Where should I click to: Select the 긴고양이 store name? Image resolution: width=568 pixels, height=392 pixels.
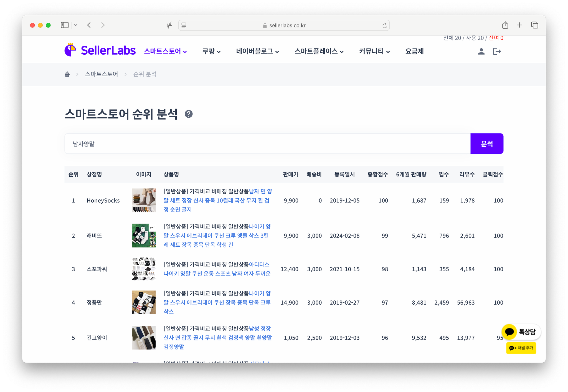(97, 338)
